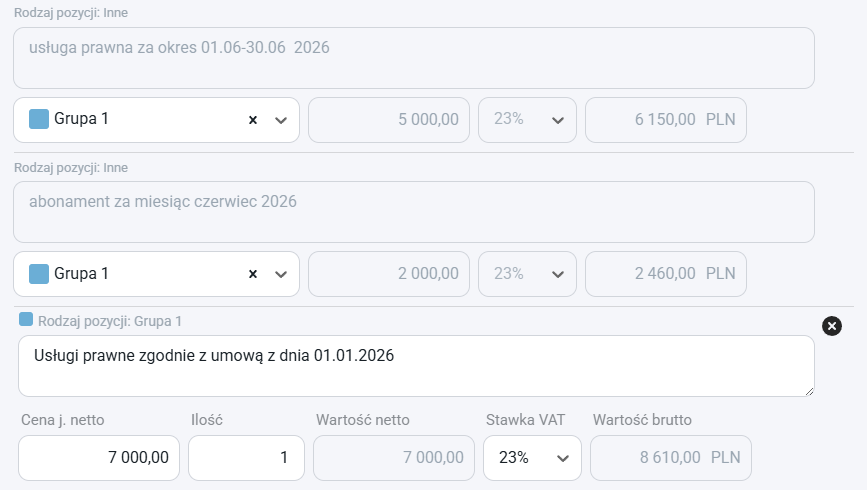This screenshot has width=867, height=490.
Task: Click the 2 000,00 net amount field
Action: (x=389, y=274)
